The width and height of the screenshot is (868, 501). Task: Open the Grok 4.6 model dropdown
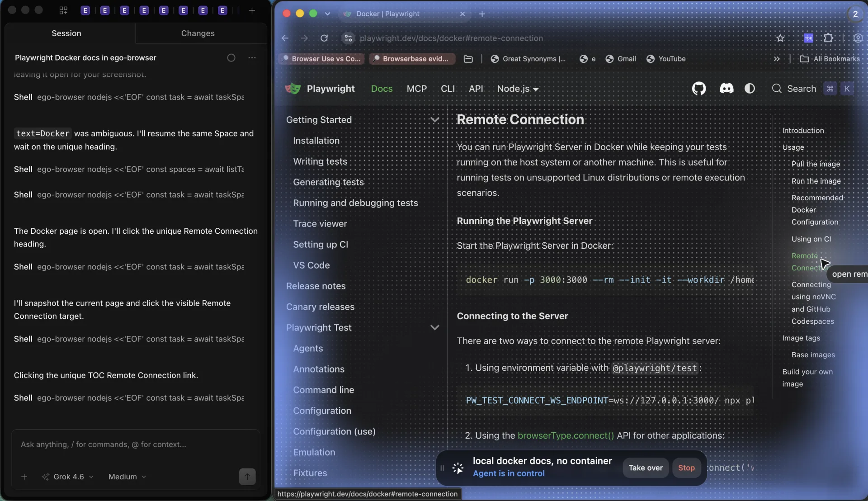(x=68, y=477)
